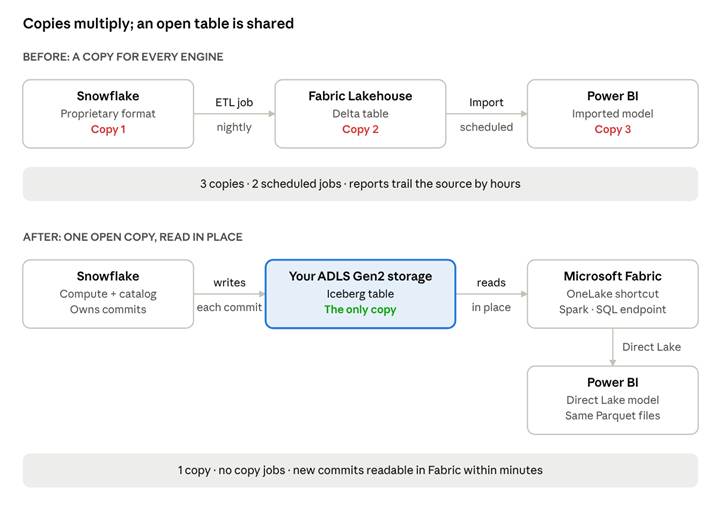Image resolution: width=721 pixels, height=517 pixels.
Task: Click the "Microsoft Fabric" title
Action: click(x=613, y=276)
